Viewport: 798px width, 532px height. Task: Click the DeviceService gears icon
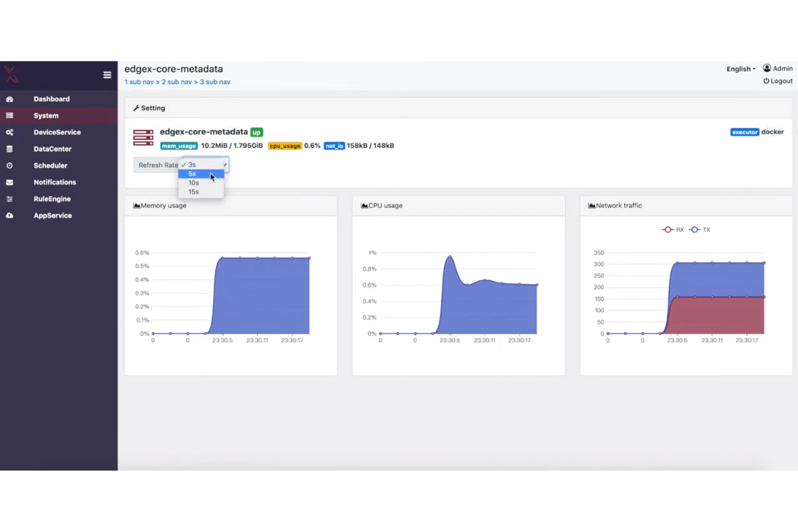point(10,132)
